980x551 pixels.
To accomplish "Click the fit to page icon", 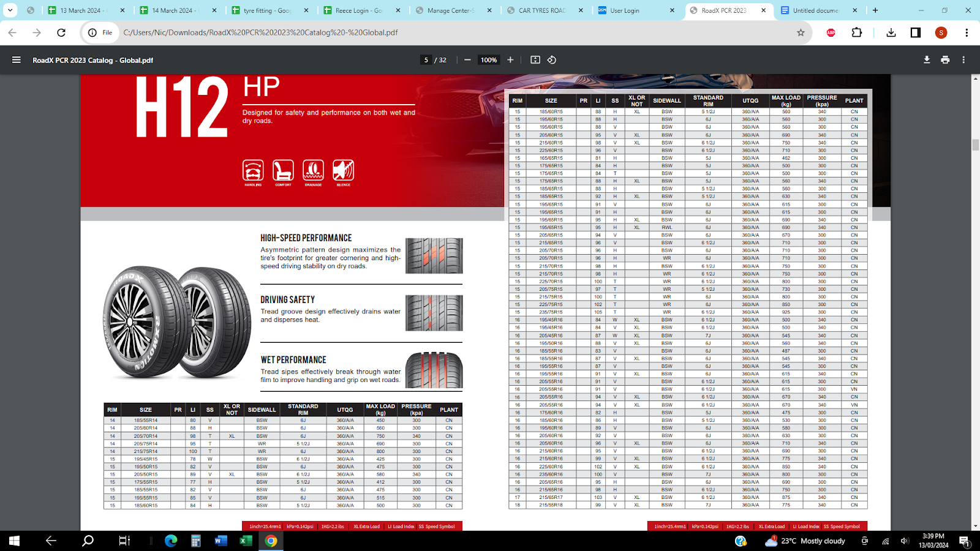I will click(x=535, y=60).
